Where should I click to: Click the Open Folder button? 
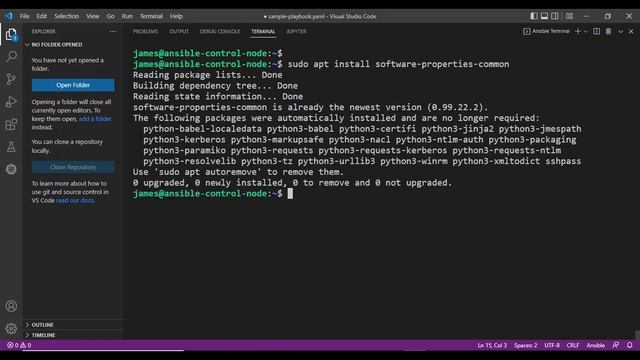pos(73,85)
